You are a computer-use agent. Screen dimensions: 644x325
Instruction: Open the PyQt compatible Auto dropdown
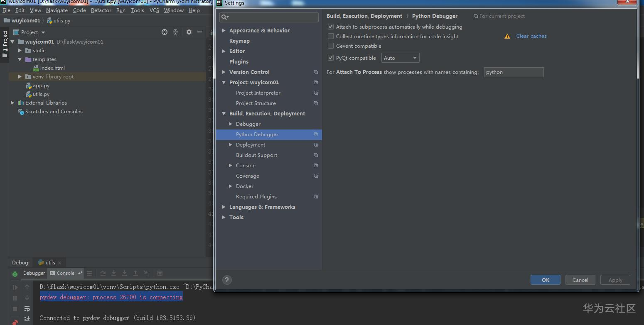click(x=401, y=58)
